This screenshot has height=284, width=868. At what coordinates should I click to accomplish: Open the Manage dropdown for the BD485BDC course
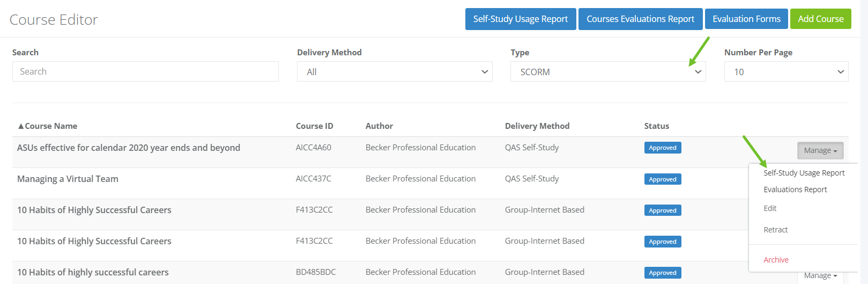820,276
